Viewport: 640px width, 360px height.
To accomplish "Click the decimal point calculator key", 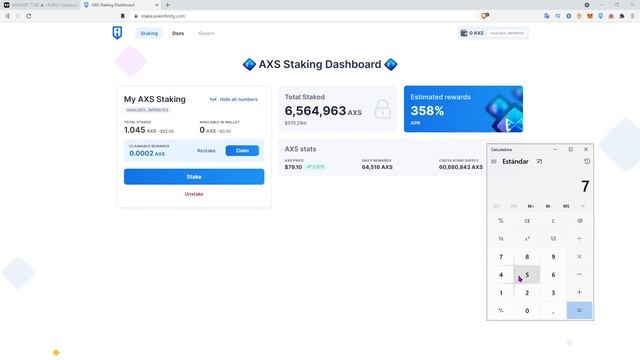I will pyautogui.click(x=553, y=311).
